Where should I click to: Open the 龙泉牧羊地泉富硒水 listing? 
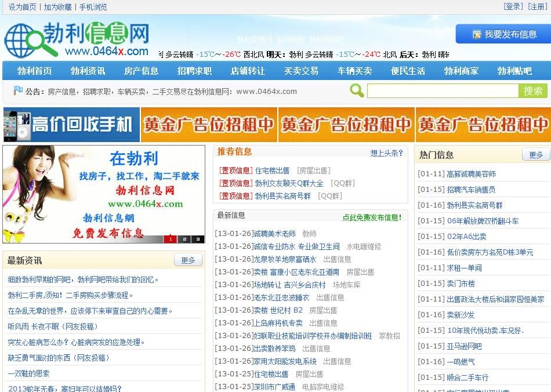(285, 259)
